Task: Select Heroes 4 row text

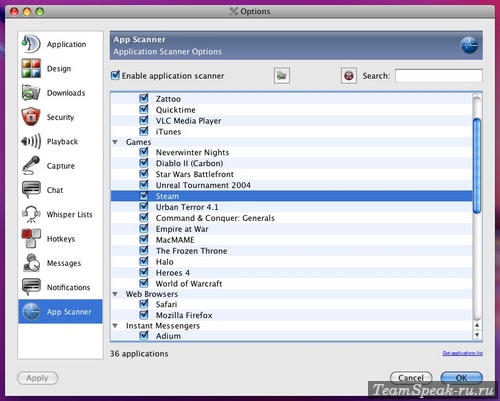Action: (x=173, y=273)
